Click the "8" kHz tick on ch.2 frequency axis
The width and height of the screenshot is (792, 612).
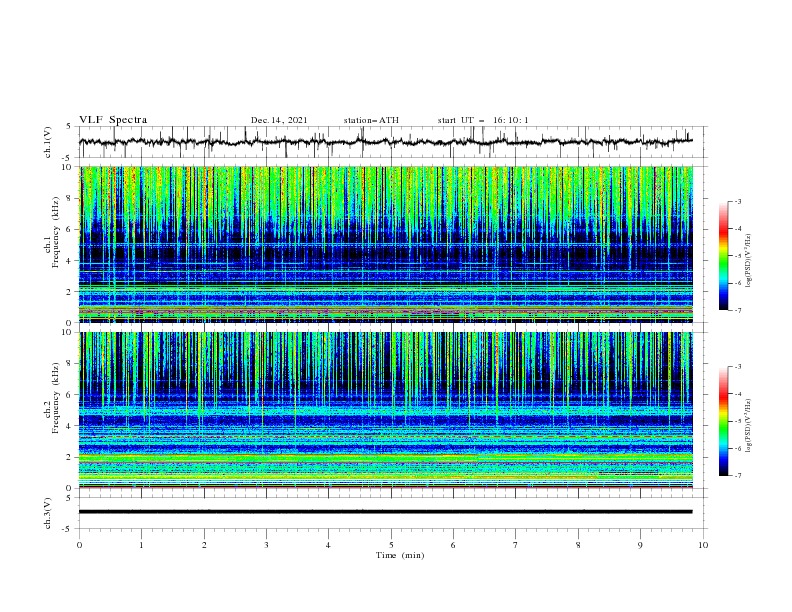click(x=69, y=364)
